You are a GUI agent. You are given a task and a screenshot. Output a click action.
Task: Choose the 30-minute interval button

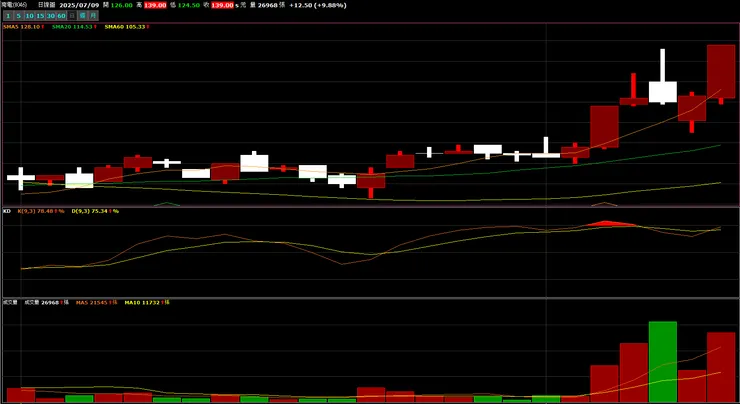pyautogui.click(x=50, y=16)
